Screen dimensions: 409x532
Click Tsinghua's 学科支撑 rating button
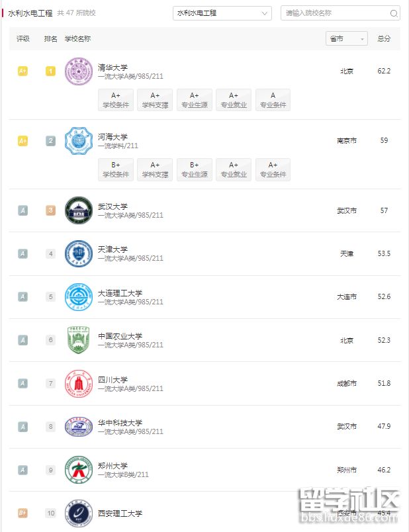point(155,100)
